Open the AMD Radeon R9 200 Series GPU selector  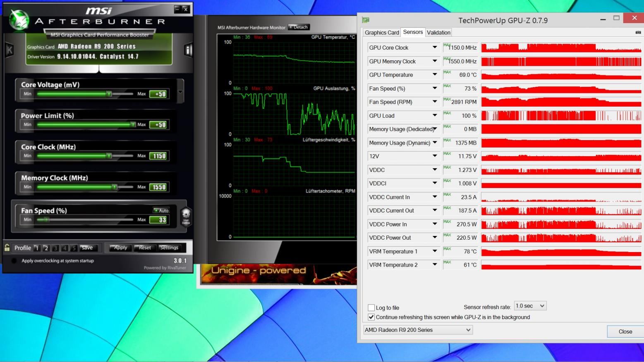click(418, 330)
